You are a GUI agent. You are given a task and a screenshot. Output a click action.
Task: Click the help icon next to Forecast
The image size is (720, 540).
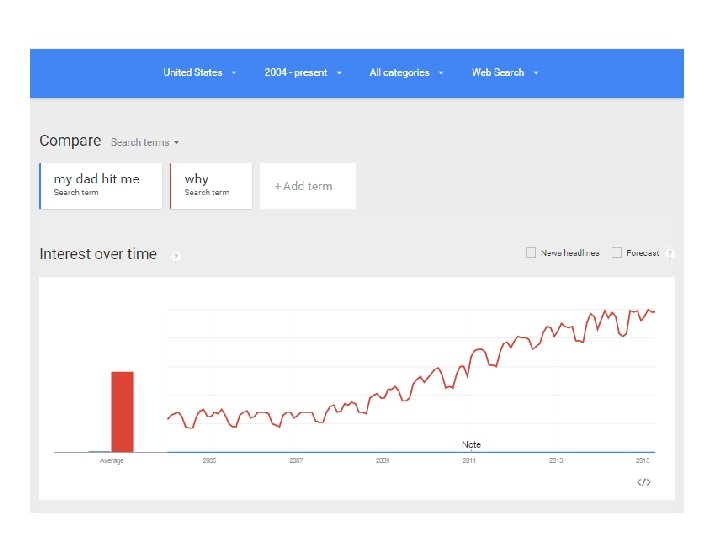[670, 253]
